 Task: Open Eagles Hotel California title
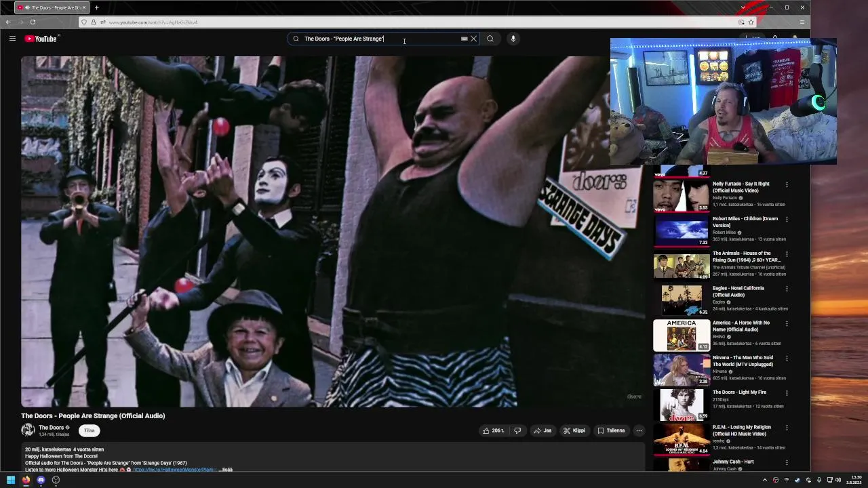738,291
